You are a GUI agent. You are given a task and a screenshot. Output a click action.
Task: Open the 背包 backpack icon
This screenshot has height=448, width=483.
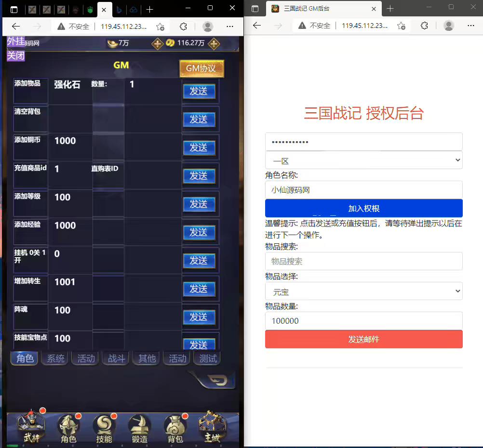pos(175,428)
